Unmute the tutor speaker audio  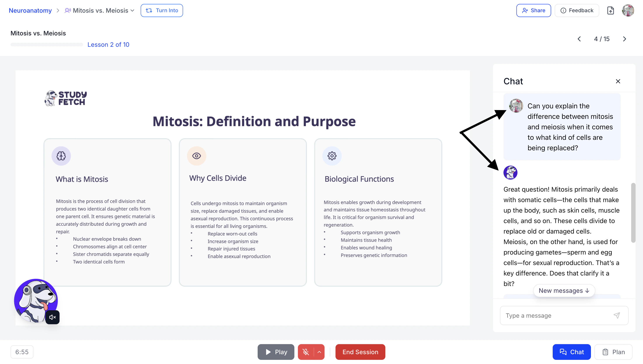pyautogui.click(x=52, y=317)
